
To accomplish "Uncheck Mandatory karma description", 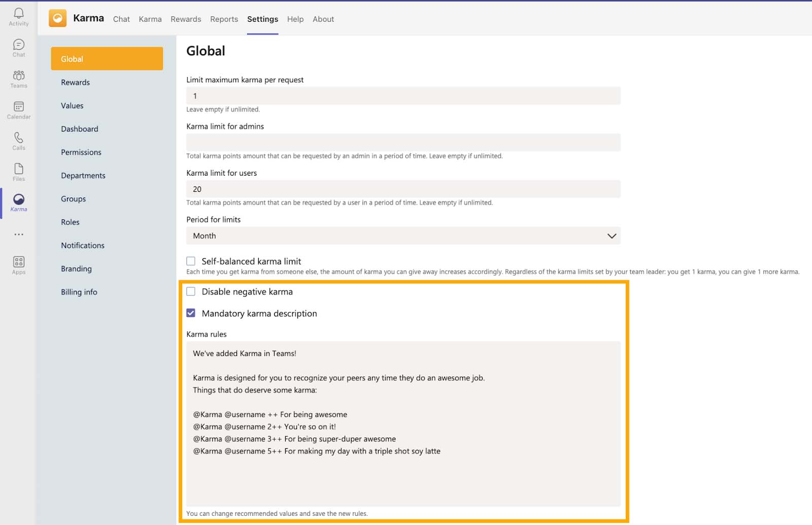I will point(191,313).
